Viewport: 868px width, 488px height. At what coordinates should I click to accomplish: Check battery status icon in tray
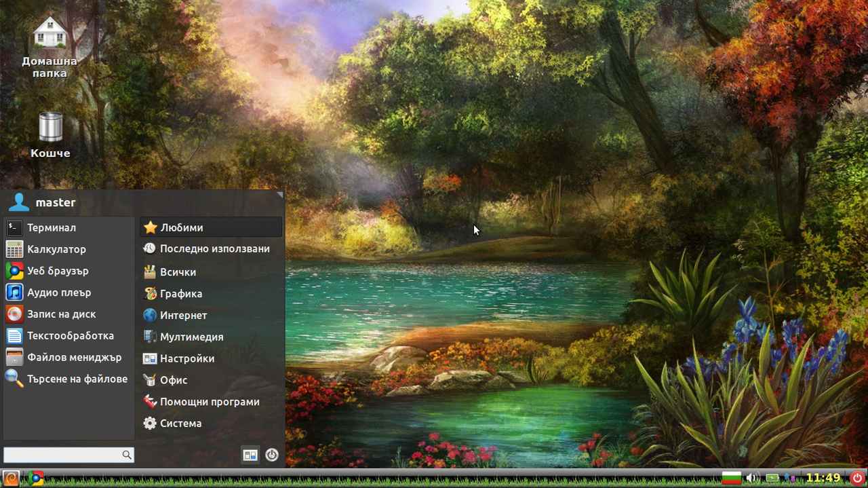[x=772, y=478]
